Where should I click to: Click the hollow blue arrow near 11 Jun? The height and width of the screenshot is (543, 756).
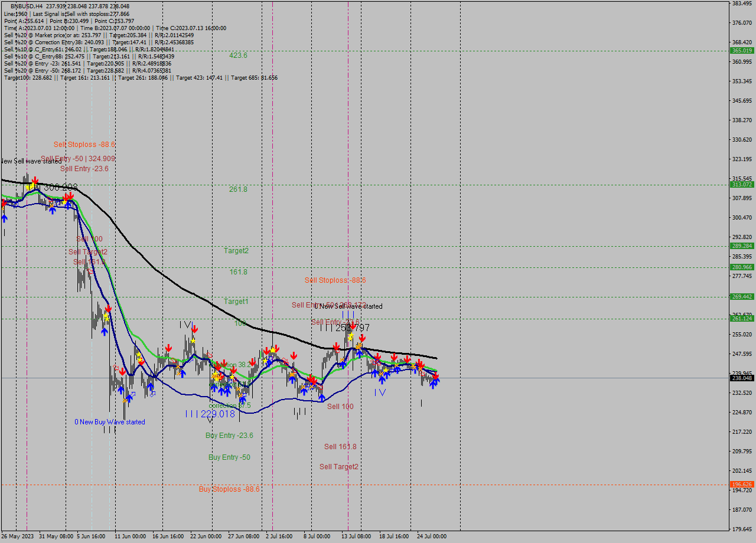tap(133, 393)
